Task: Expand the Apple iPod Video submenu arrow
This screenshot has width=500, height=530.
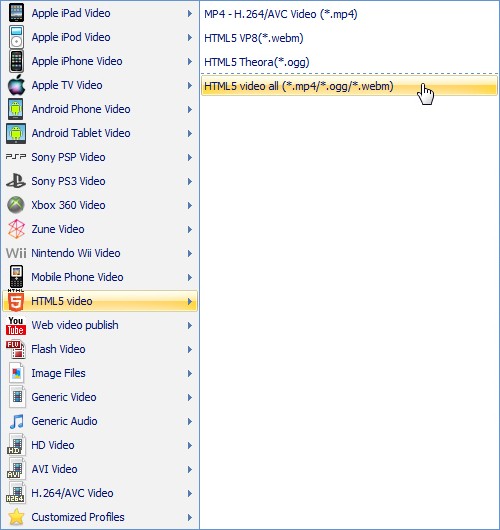Action: [x=190, y=38]
